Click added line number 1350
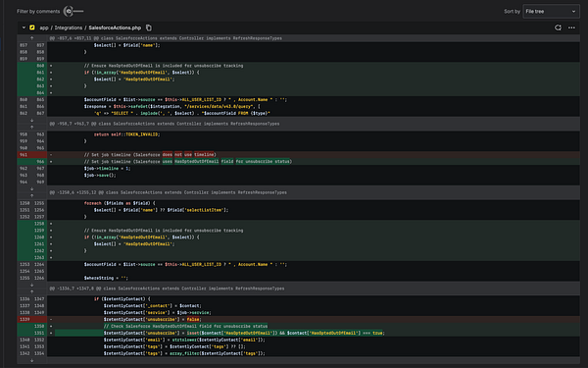 pyautogui.click(x=39, y=327)
